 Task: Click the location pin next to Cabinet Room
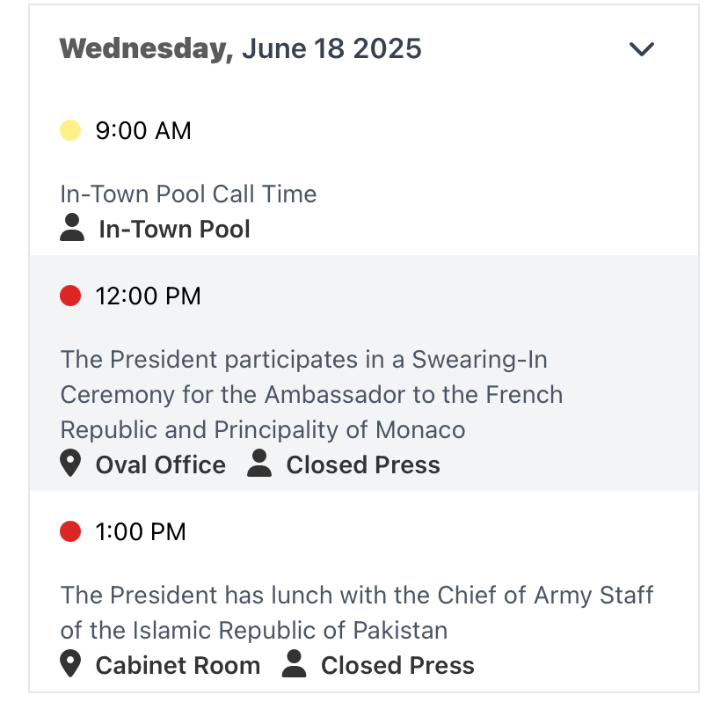[x=70, y=664]
